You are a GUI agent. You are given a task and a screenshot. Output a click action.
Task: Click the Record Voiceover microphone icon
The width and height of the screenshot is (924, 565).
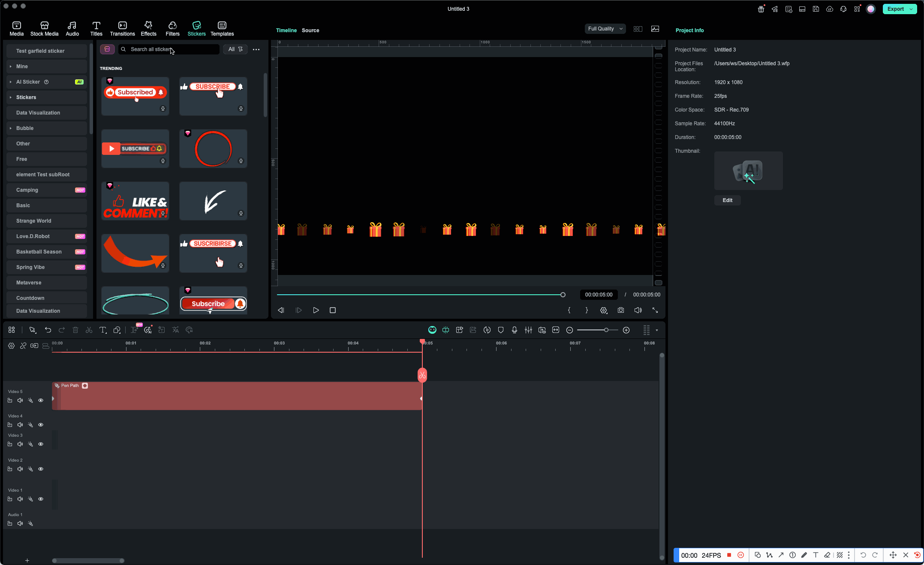515,330
